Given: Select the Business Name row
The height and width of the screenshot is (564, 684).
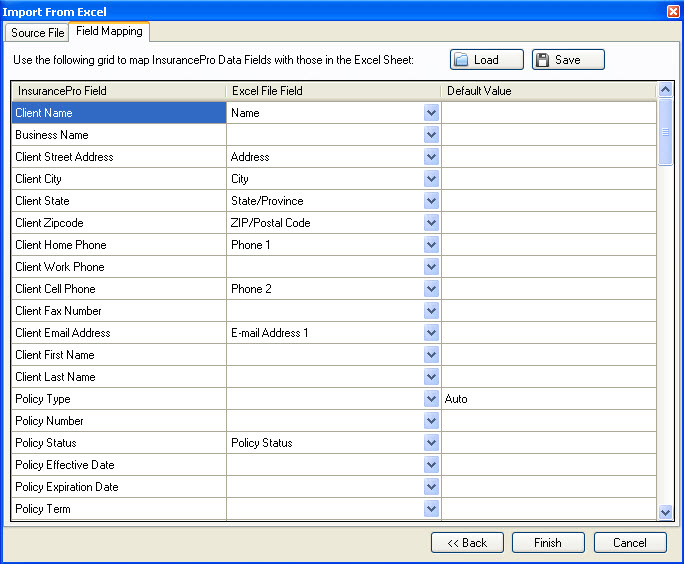Looking at the screenshot, I should pos(119,135).
